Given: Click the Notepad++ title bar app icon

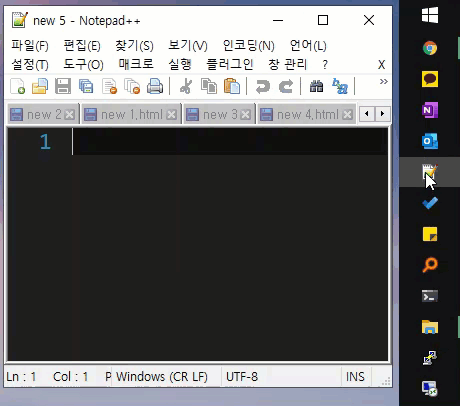Looking at the screenshot, I should (x=20, y=20).
